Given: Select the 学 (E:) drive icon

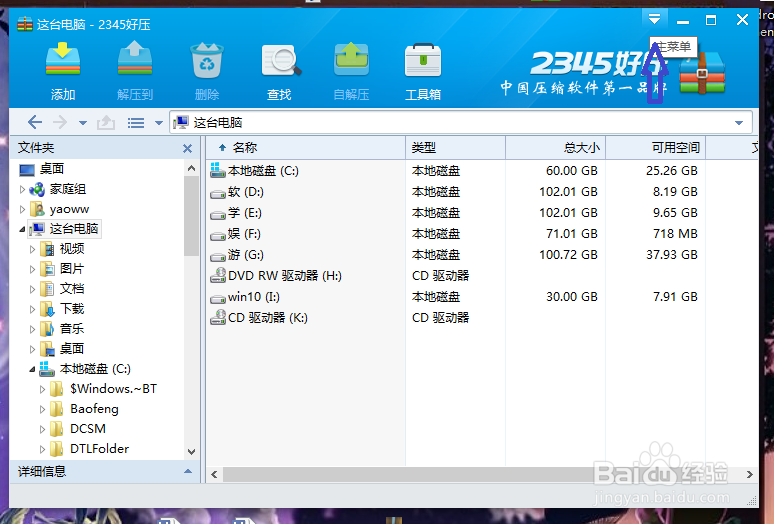Looking at the screenshot, I should pos(218,215).
